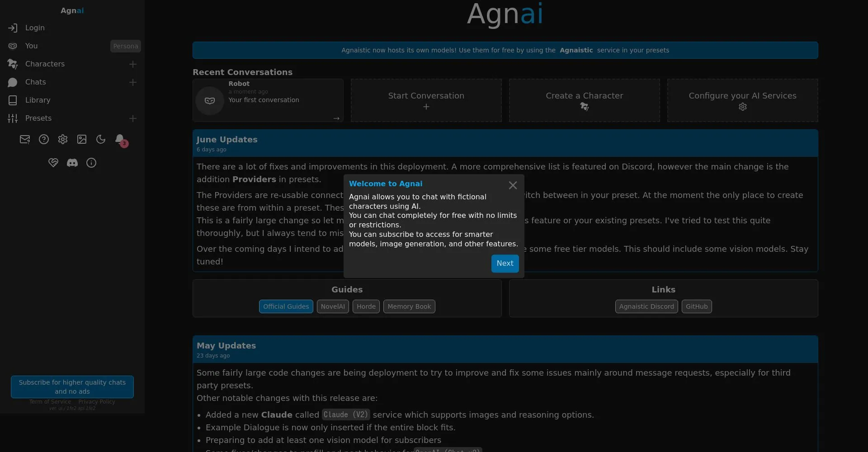Click the Login arrow icon
868x452 pixels.
pos(13,28)
